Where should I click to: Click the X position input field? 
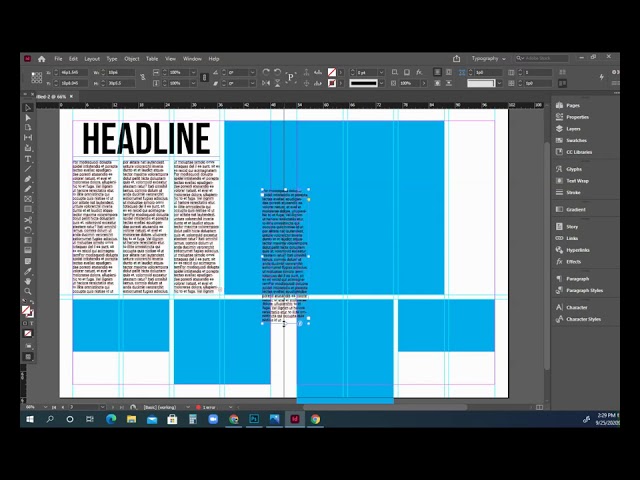click(x=74, y=72)
